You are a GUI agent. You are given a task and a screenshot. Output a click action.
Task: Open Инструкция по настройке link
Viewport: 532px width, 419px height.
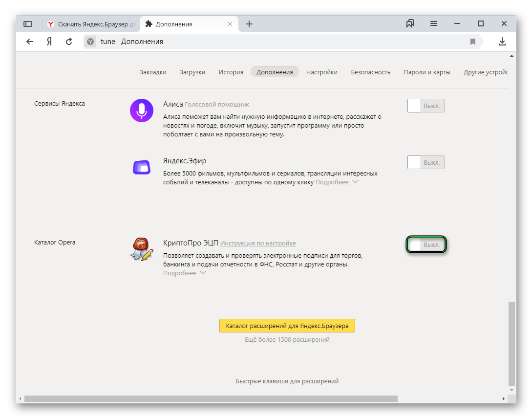pos(257,243)
